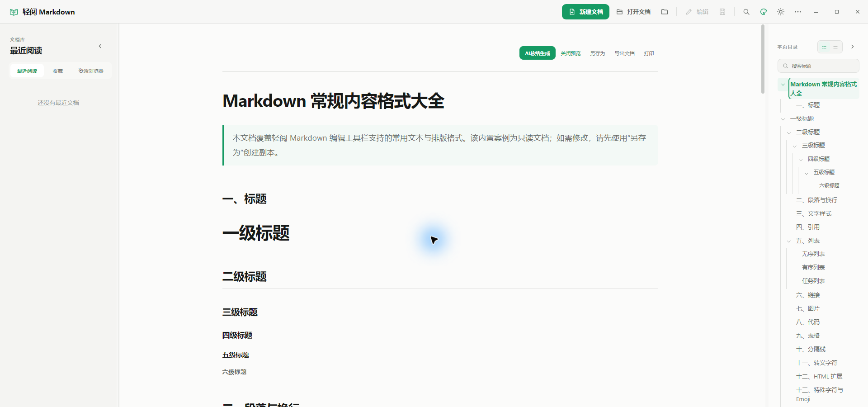Screen dimensions: 868x407
Task: Switch to the 资源浏览器 tab
Action: (91, 71)
